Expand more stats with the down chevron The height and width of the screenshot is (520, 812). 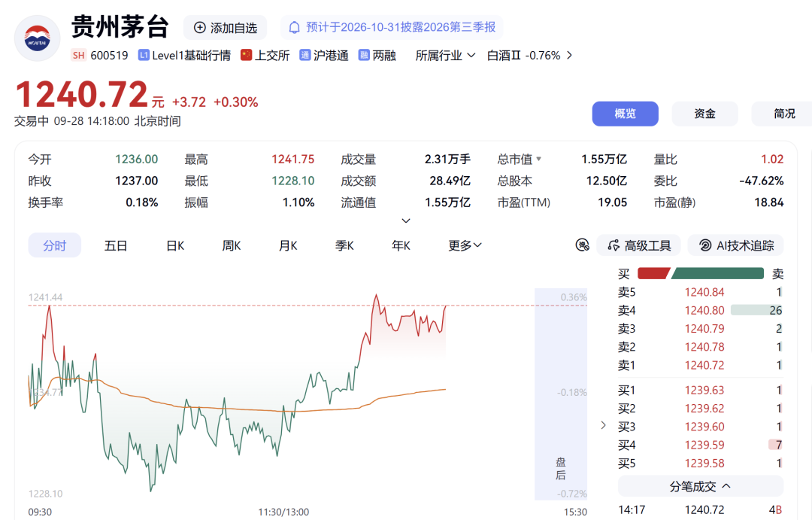[x=406, y=220]
